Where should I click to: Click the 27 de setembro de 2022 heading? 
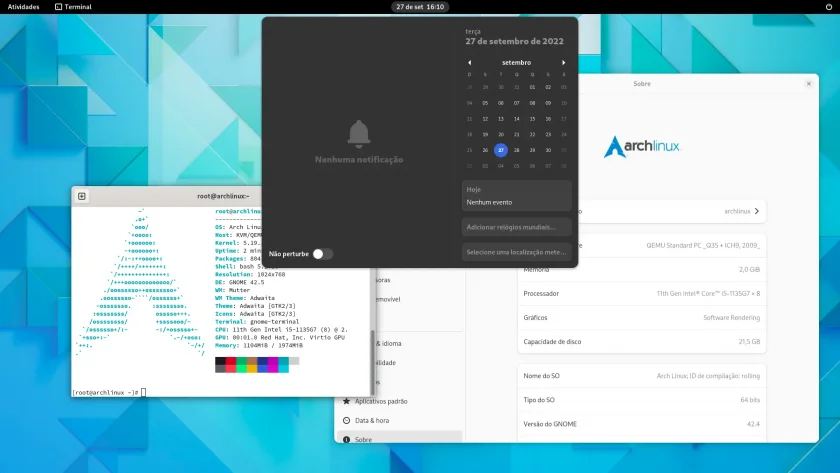(514, 41)
